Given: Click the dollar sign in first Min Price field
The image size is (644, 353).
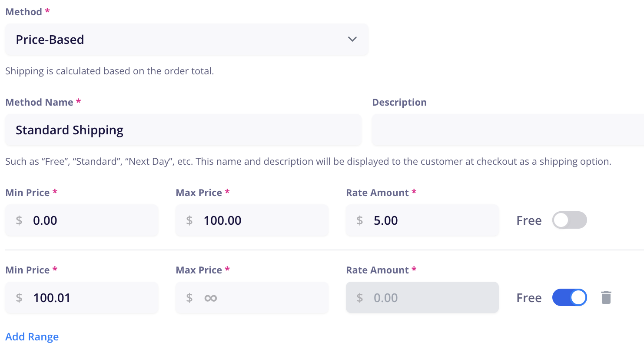Looking at the screenshot, I should 19,220.
